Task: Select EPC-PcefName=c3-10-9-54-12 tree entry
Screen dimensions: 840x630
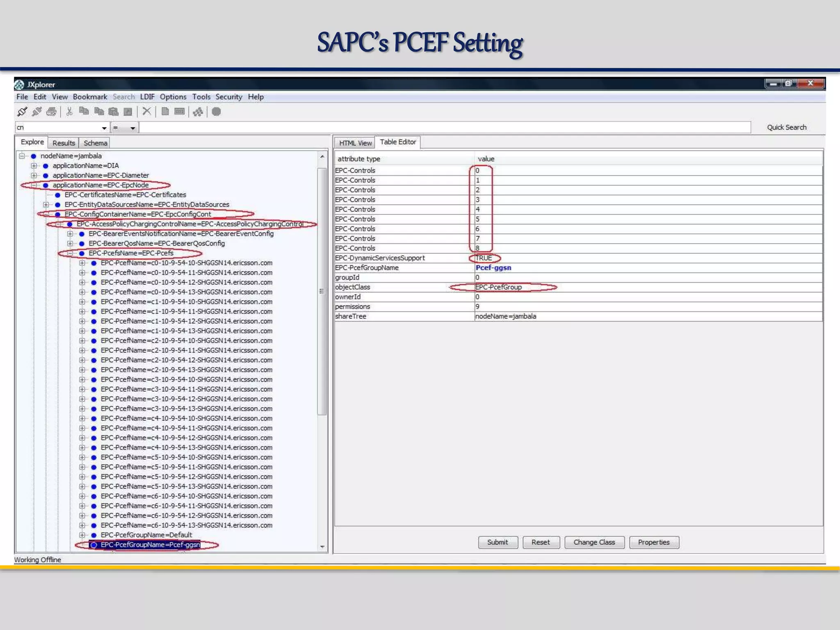Action: [x=187, y=399]
